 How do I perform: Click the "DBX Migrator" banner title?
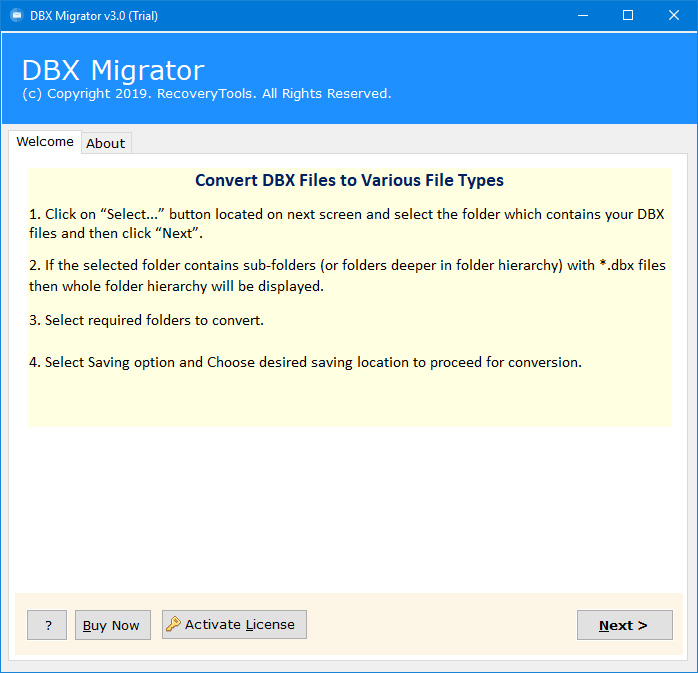click(x=113, y=70)
